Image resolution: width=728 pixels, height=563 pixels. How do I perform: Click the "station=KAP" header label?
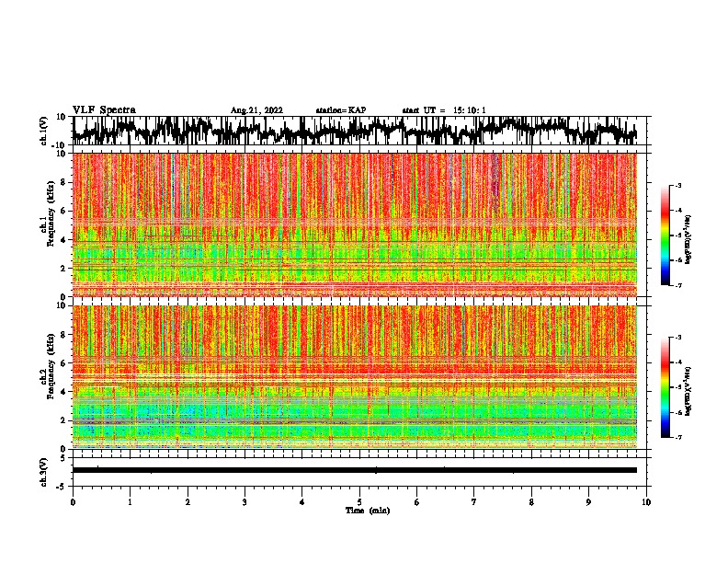[341, 110]
